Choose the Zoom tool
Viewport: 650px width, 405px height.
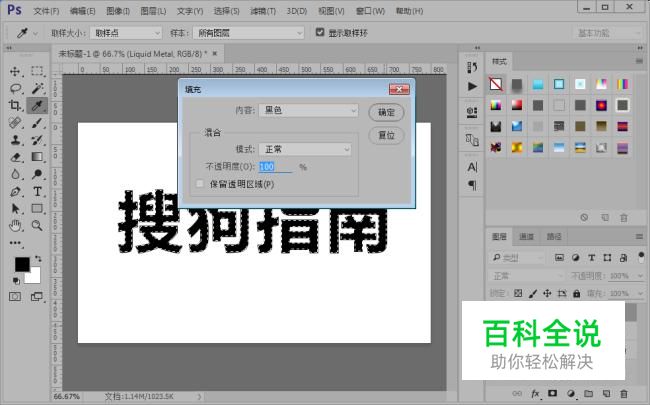pos(37,225)
